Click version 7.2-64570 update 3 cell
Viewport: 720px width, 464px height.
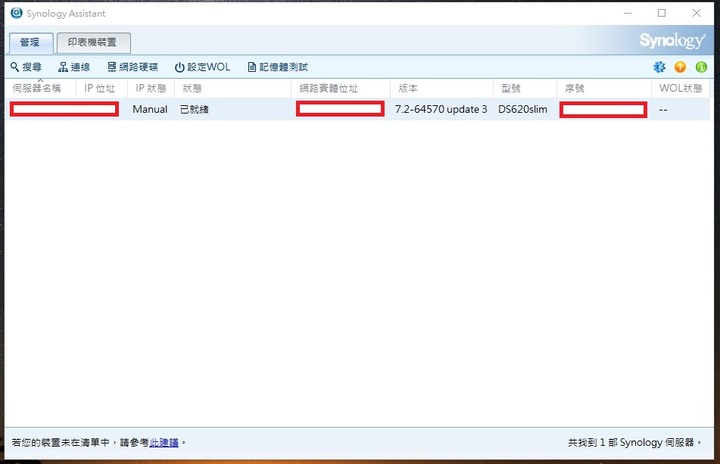coord(441,109)
